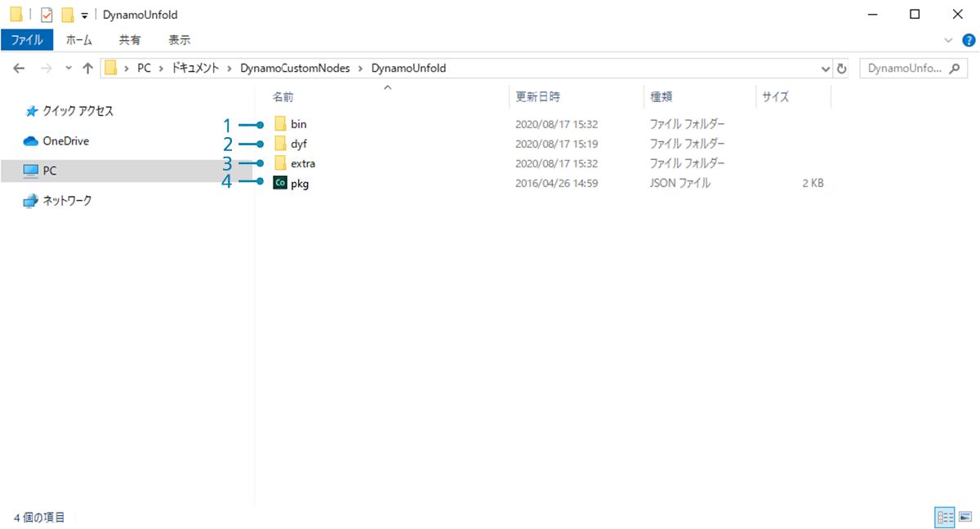Sort files by 更新日時 column
980x529 pixels.
[x=538, y=96]
